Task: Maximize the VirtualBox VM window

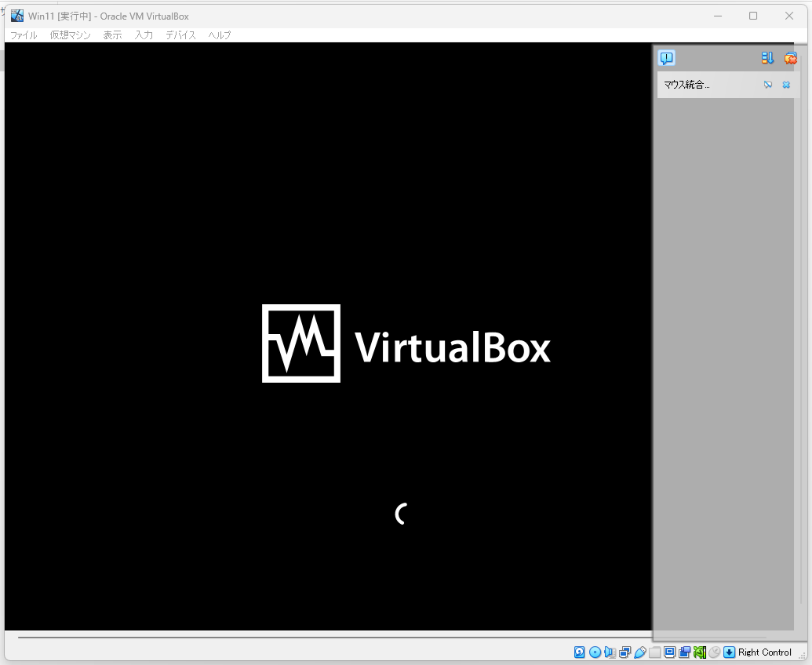Action: 753,16
